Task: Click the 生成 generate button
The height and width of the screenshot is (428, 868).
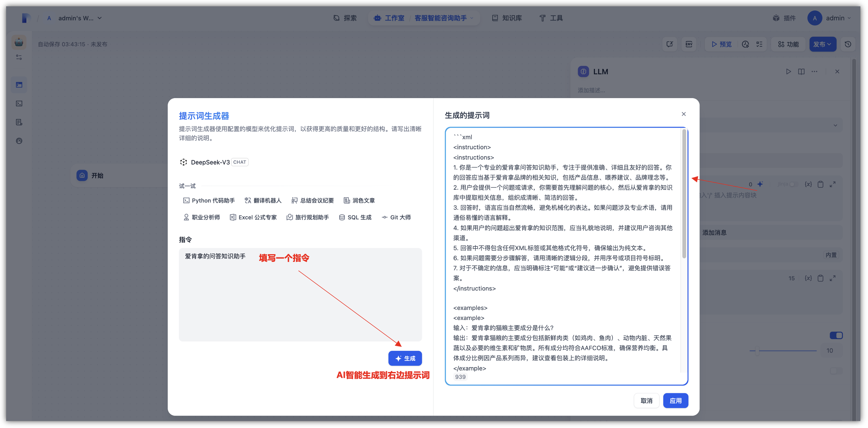Action: 405,358
